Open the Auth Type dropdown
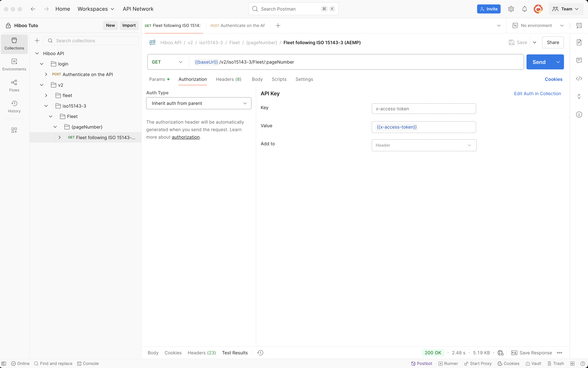The width and height of the screenshot is (588, 368). [199, 103]
